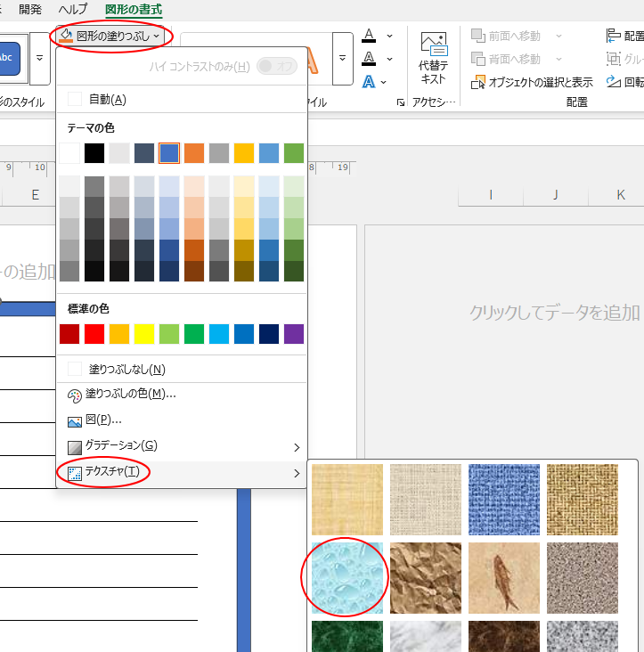Select sand texture thumbnail

click(x=583, y=578)
